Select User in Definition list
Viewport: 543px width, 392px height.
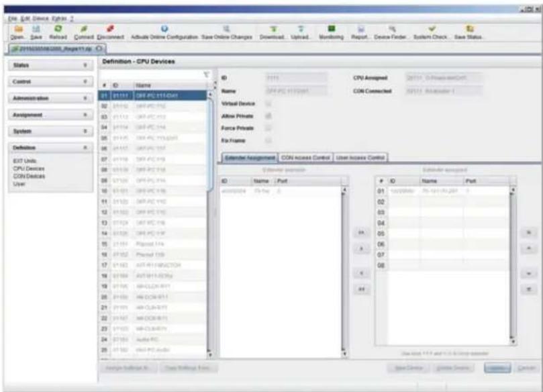[19, 184]
